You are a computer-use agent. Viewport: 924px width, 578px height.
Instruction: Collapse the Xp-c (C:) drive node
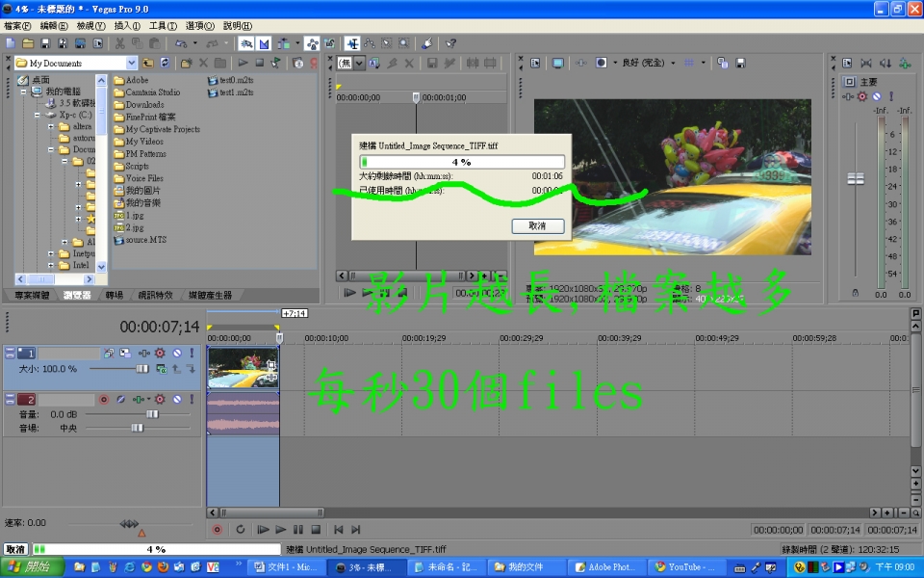[x=37, y=115]
